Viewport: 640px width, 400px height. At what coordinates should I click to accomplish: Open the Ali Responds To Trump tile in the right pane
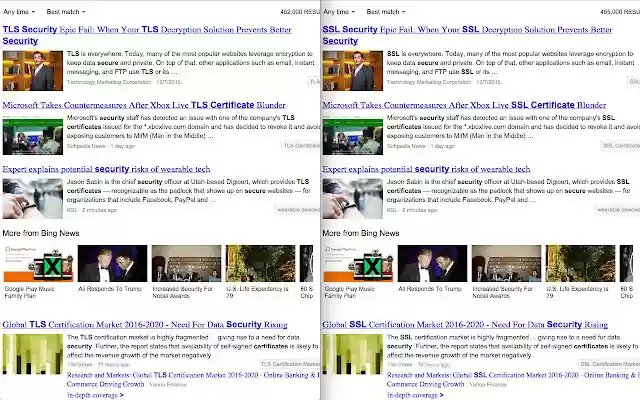pos(432,269)
